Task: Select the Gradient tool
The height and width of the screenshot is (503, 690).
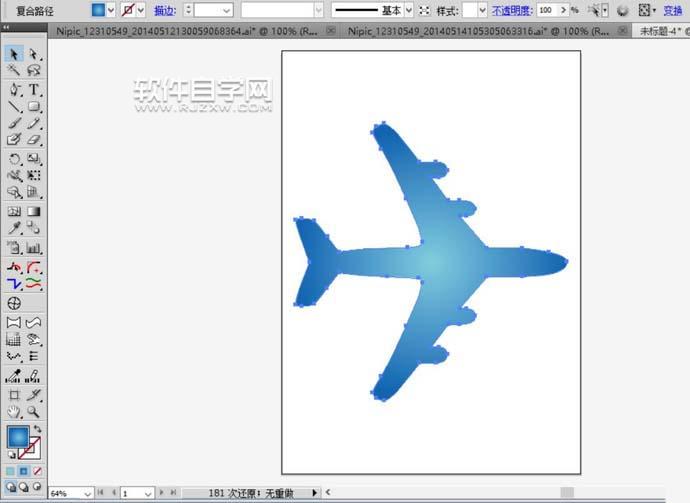Action: tap(33, 212)
